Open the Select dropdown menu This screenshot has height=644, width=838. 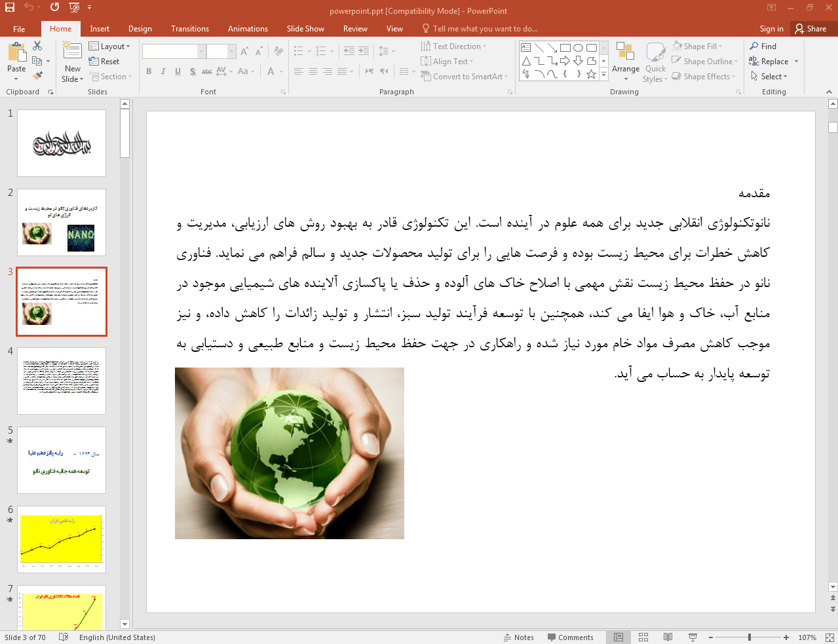(769, 77)
